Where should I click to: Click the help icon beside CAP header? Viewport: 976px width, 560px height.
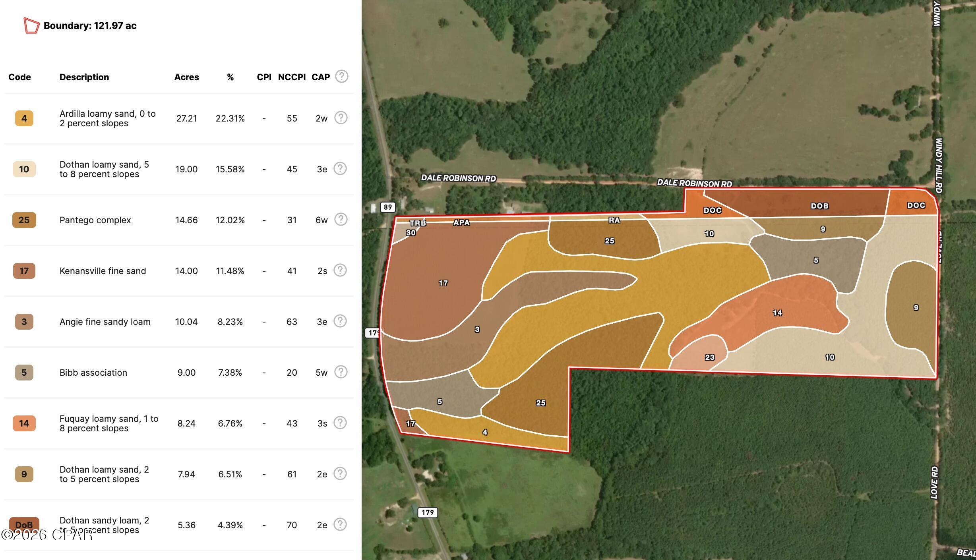341,76
